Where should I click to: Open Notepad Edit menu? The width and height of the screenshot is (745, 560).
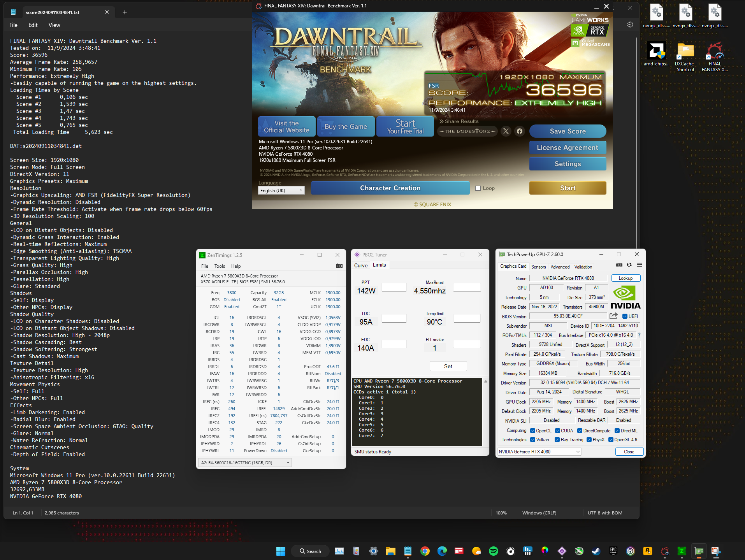point(33,25)
